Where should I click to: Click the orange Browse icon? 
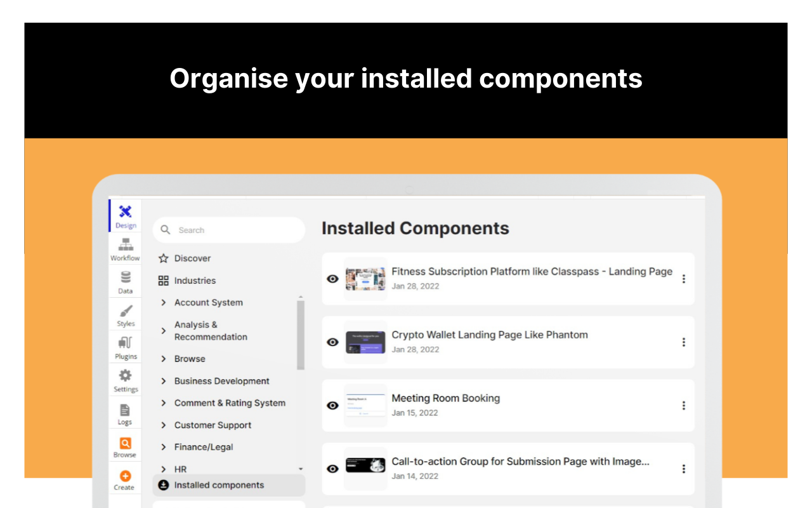click(125, 443)
